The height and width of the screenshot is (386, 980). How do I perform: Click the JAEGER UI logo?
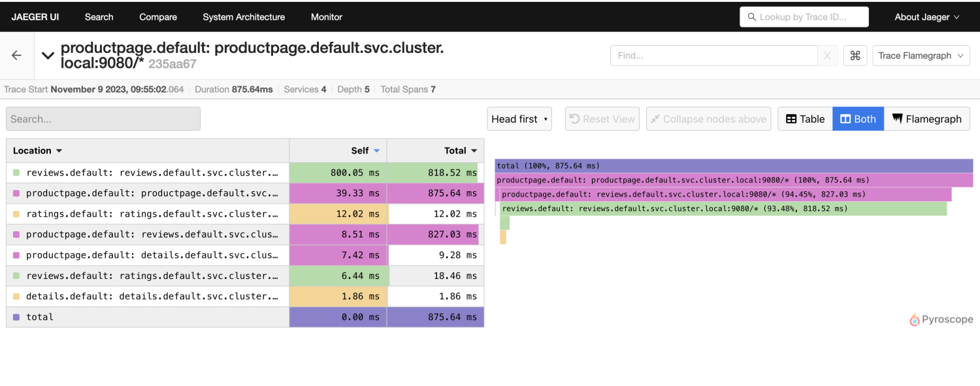[35, 17]
